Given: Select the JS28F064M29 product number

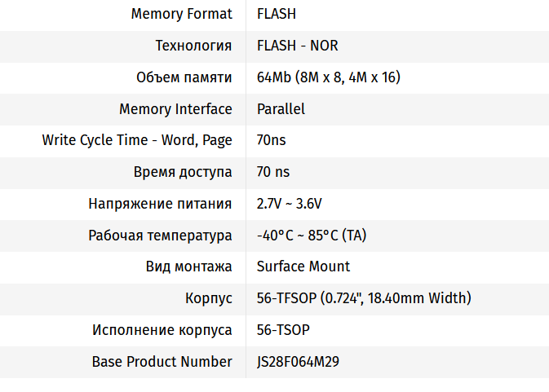Looking at the screenshot, I should pos(298,362).
